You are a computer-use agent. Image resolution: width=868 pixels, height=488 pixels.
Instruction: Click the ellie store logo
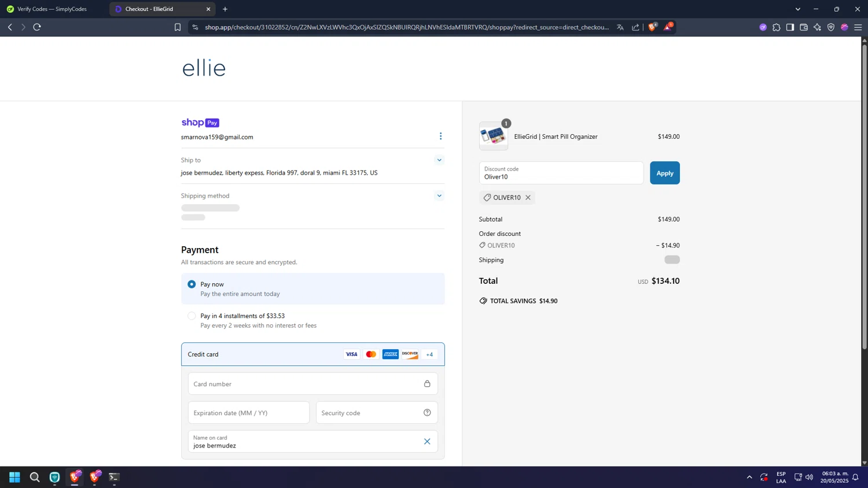click(x=204, y=68)
